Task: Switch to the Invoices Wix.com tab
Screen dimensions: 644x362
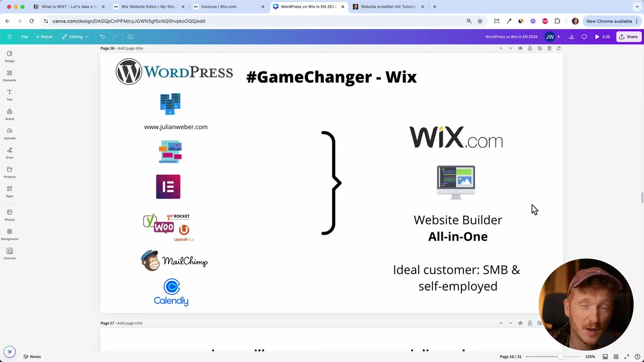Action: [228, 7]
